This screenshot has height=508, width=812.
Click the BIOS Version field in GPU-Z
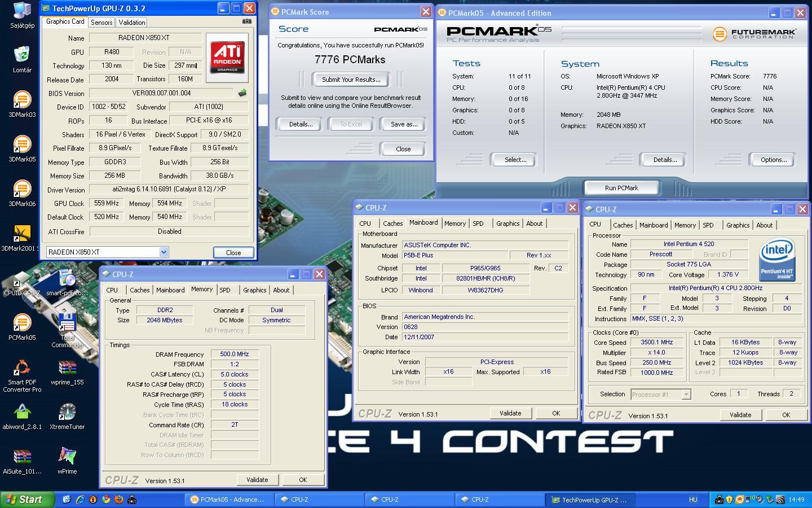click(x=161, y=93)
